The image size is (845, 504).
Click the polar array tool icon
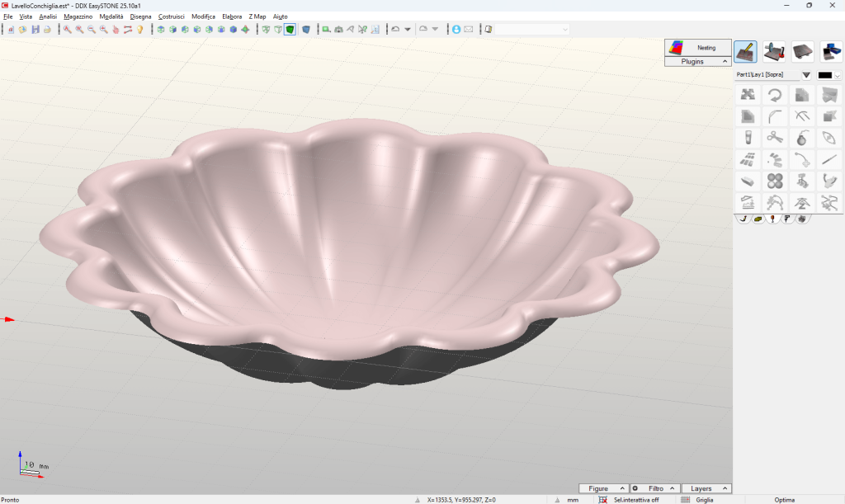tap(775, 159)
